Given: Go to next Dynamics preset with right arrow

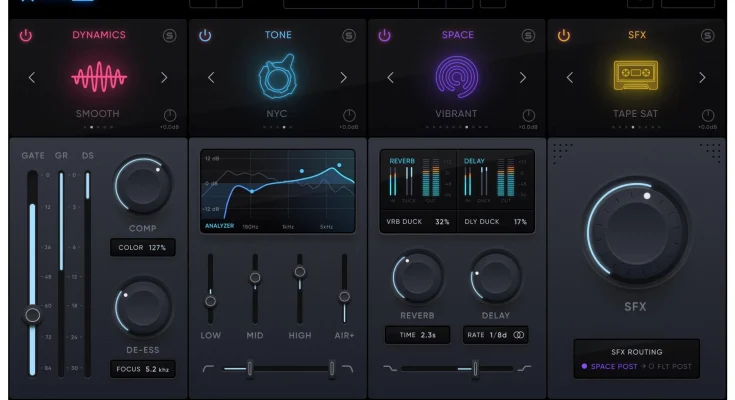Looking at the screenshot, I should (165, 78).
